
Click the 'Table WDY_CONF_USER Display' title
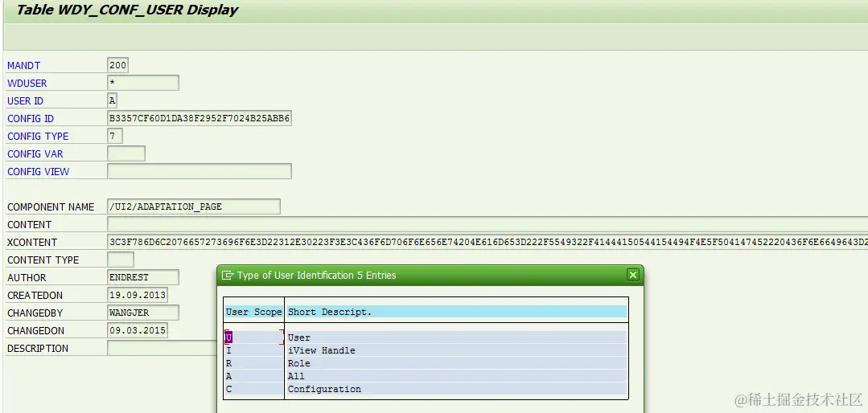coord(127,10)
